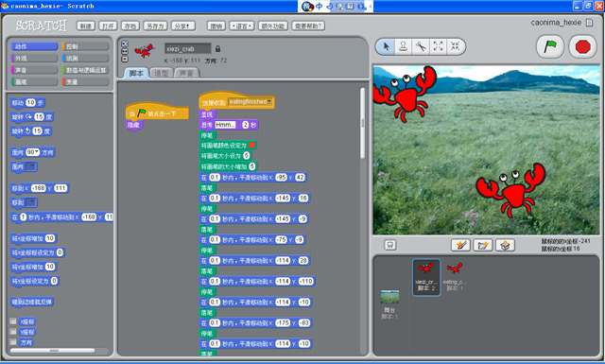605x364 pixels.
Task: Set rotation style to no rotation
Action: 125,59
